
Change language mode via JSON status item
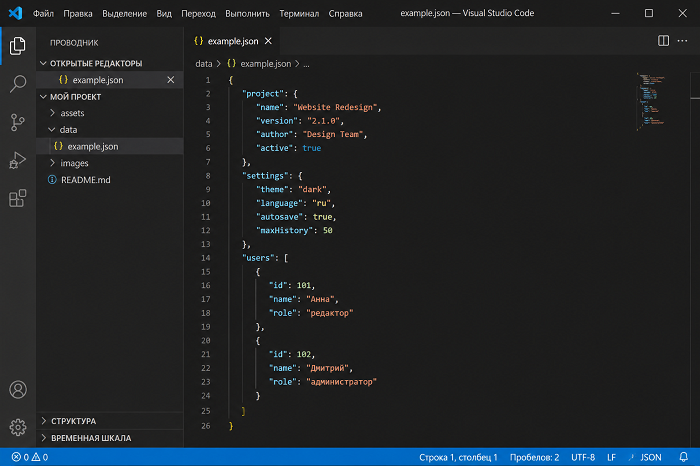(650, 457)
